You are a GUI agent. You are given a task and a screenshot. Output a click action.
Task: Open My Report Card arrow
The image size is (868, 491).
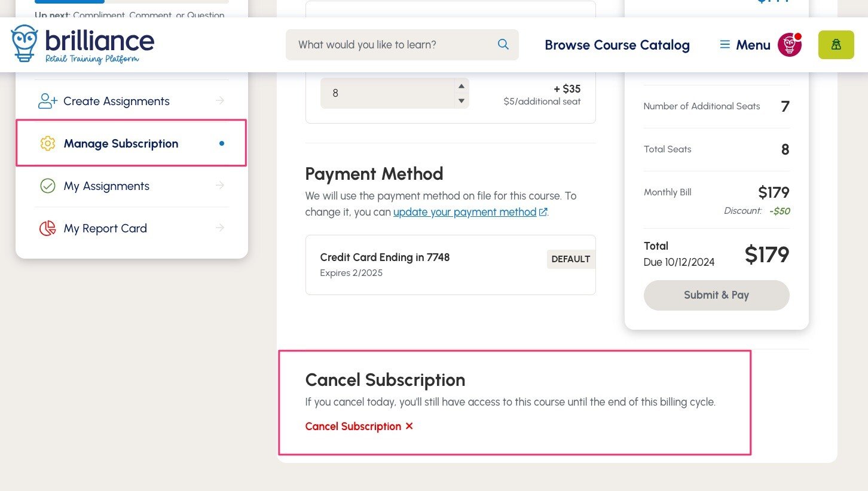point(220,228)
